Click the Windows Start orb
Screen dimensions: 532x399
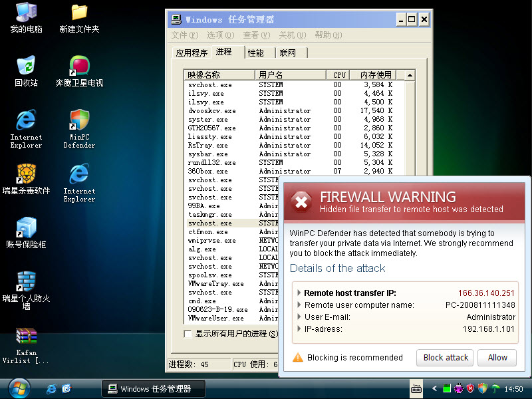pyautogui.click(x=19, y=388)
